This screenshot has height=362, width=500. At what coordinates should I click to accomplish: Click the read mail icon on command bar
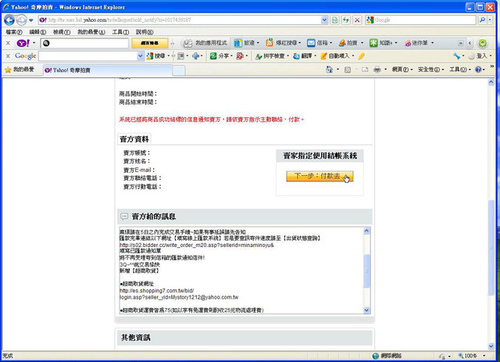point(365,70)
